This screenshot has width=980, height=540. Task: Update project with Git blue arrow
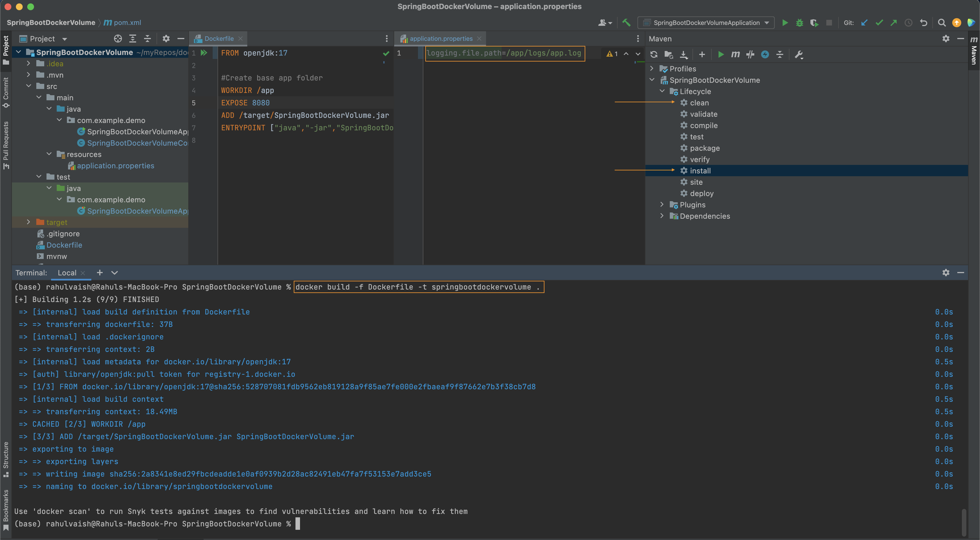[x=864, y=23]
